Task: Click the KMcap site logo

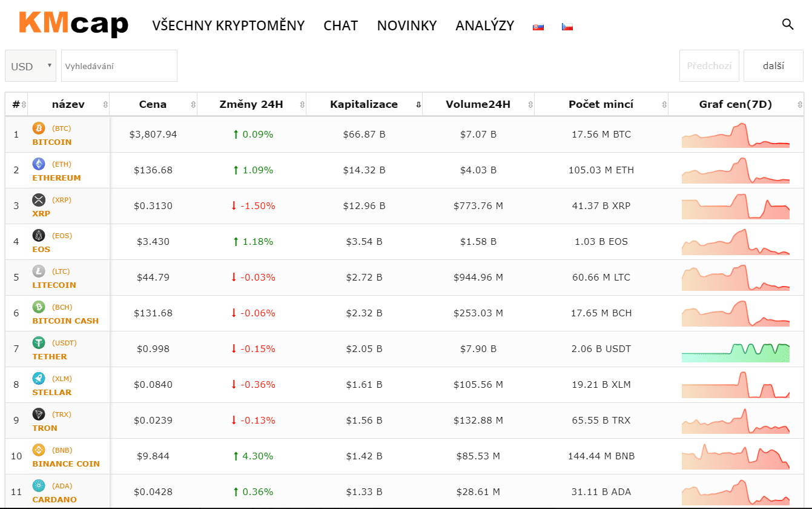Action: (73, 23)
